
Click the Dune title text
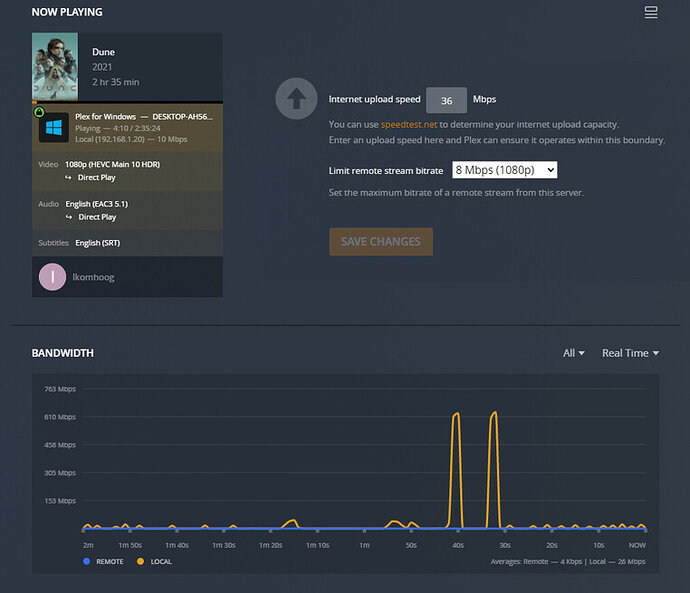[x=103, y=52]
